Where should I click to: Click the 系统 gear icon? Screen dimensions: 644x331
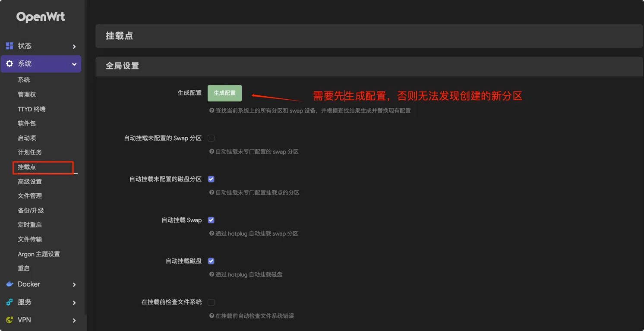point(9,63)
